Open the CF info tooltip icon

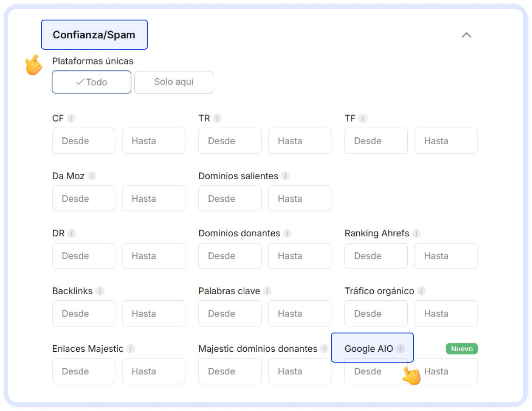pyautogui.click(x=72, y=118)
